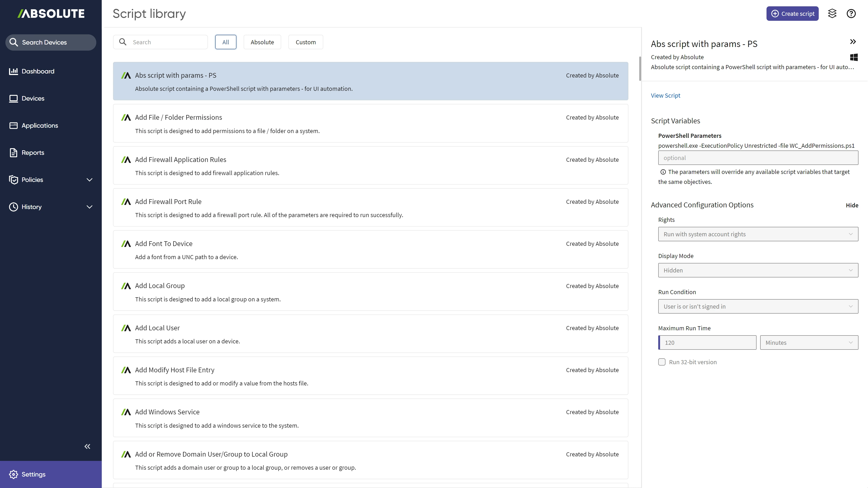The image size is (868, 488).
Task: Click the Absolute logo in sidebar
Action: pos(51,14)
